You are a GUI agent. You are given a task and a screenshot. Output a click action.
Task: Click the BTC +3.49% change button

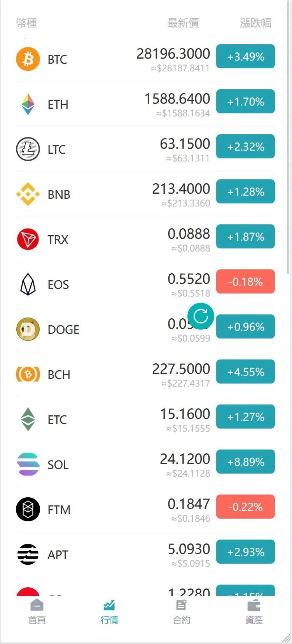tap(245, 57)
